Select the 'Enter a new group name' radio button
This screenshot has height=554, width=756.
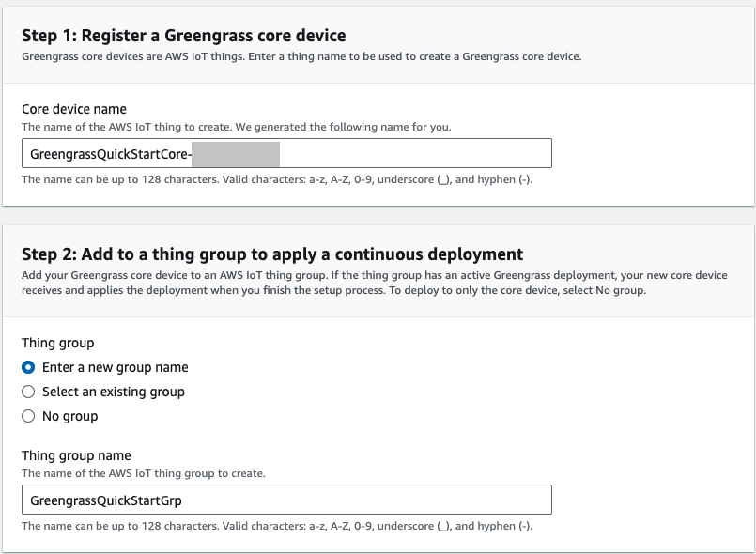pyautogui.click(x=28, y=367)
